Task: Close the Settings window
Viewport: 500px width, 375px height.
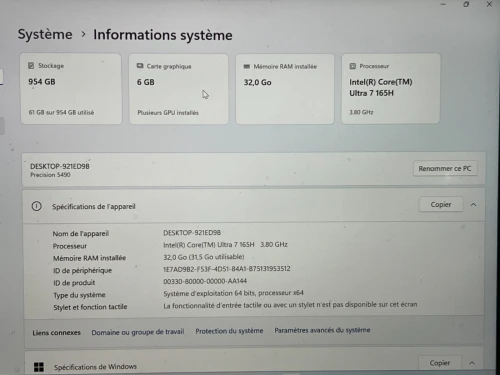Action: (x=489, y=4)
